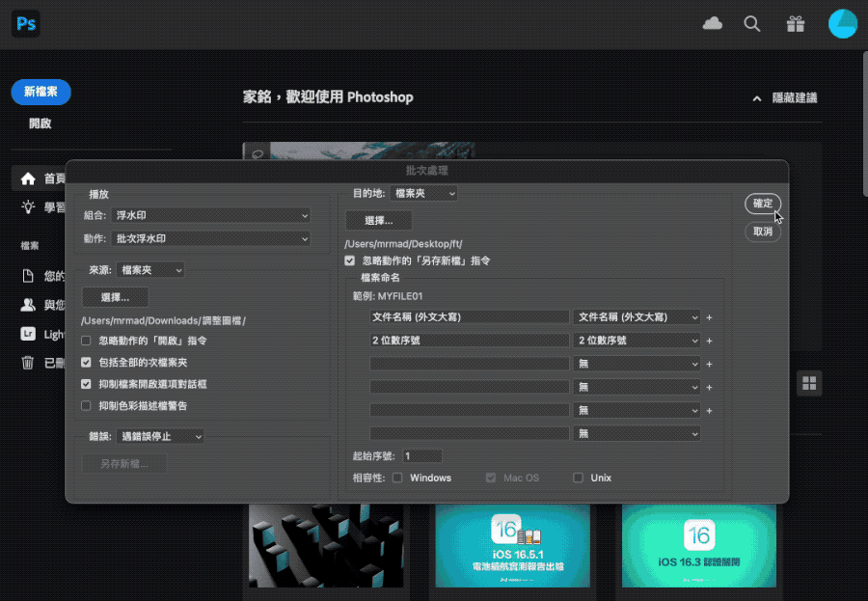This screenshot has height=601, width=868.
Task: Open the iOS 16.5.1 thumbnail
Action: click(x=513, y=546)
